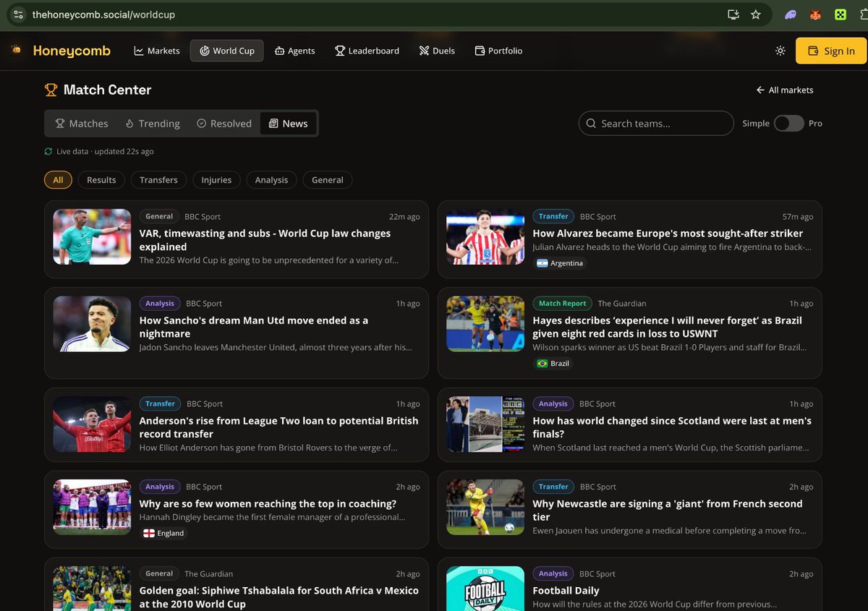Open 'Anderson's rise from League Two loan' headline
This screenshot has height=611, width=868.
pyautogui.click(x=279, y=427)
